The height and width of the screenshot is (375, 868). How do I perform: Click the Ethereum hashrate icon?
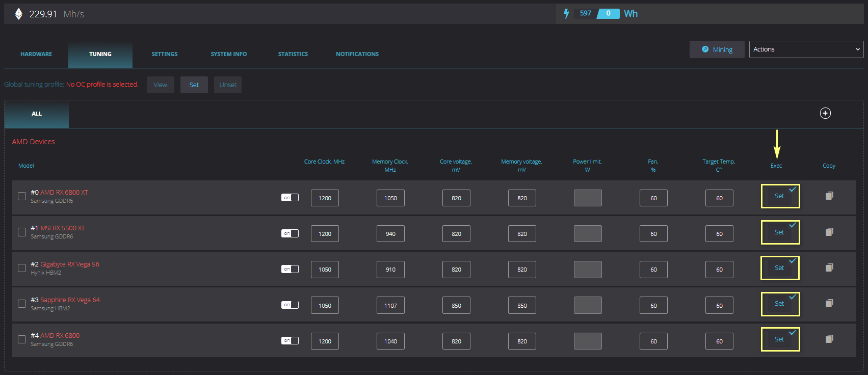click(x=18, y=14)
